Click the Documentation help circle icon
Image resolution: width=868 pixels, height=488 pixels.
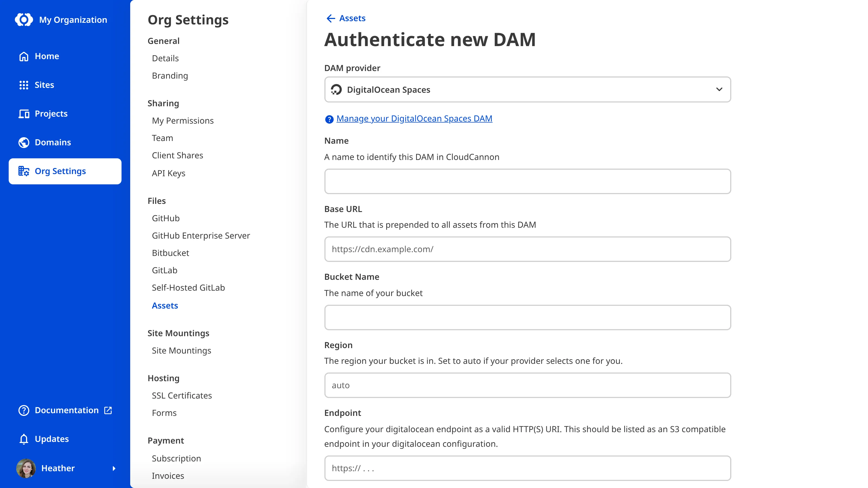click(x=24, y=410)
